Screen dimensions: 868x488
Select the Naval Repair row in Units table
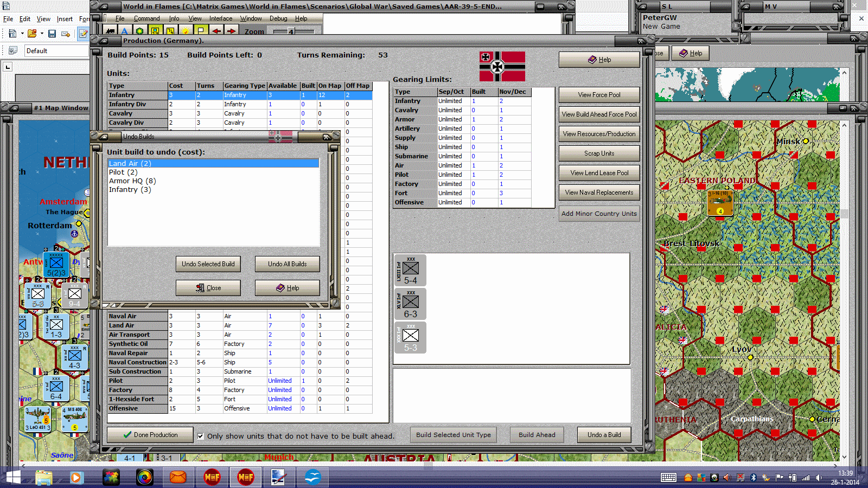click(x=240, y=353)
